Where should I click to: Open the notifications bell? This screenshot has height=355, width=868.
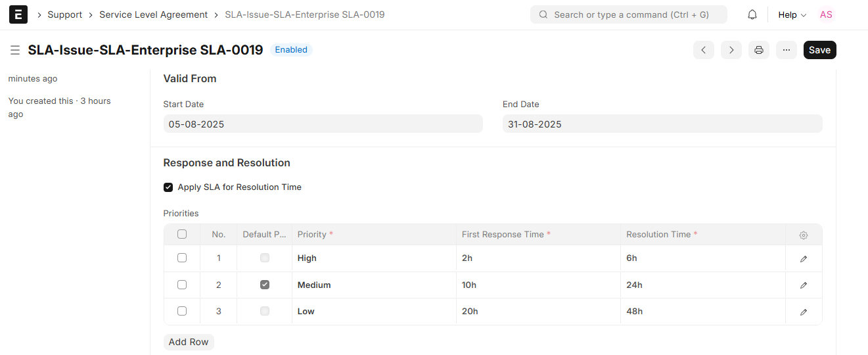[752, 14]
